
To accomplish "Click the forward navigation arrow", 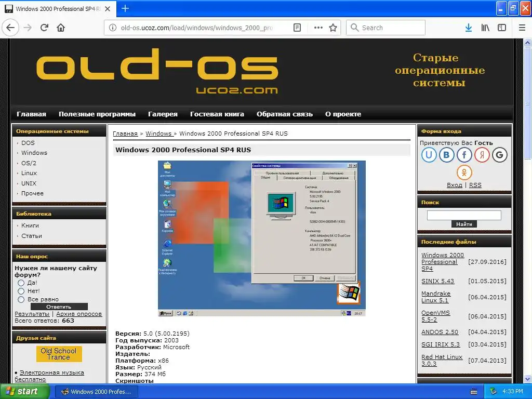I will pos(28,28).
